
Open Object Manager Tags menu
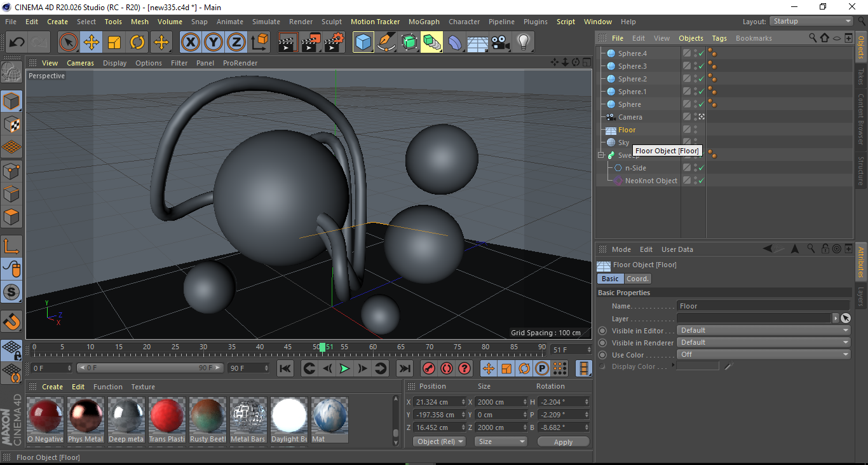pos(719,38)
